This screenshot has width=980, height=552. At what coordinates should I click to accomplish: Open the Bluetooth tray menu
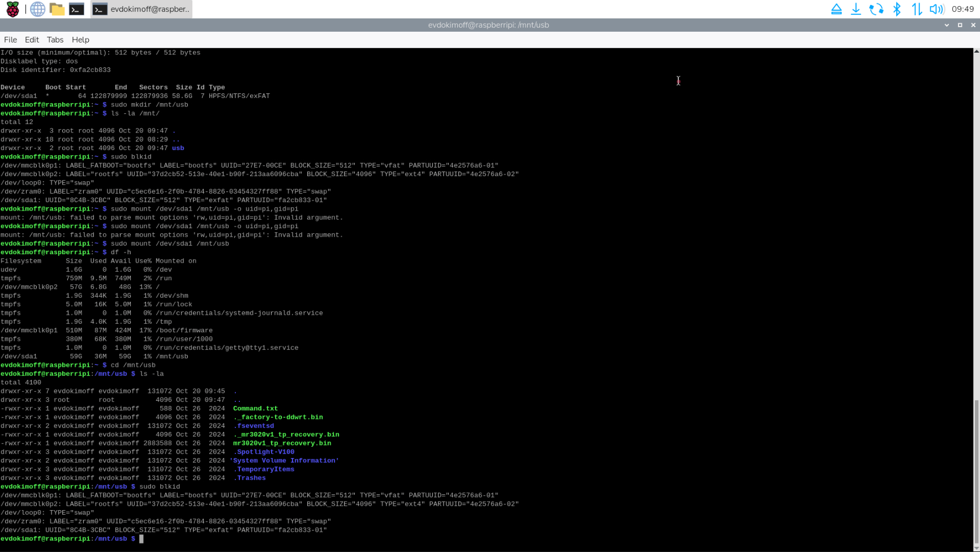point(897,9)
